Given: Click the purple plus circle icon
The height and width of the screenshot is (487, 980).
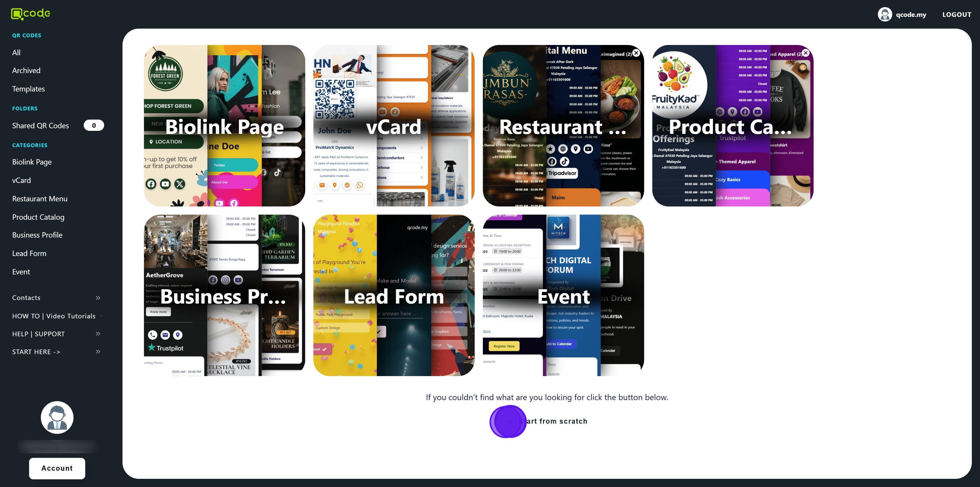Looking at the screenshot, I should click(x=508, y=422).
